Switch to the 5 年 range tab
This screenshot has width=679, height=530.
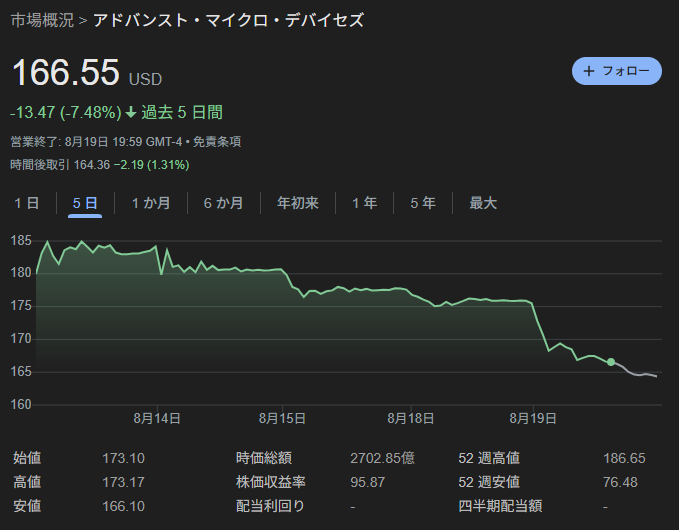pyautogui.click(x=423, y=203)
